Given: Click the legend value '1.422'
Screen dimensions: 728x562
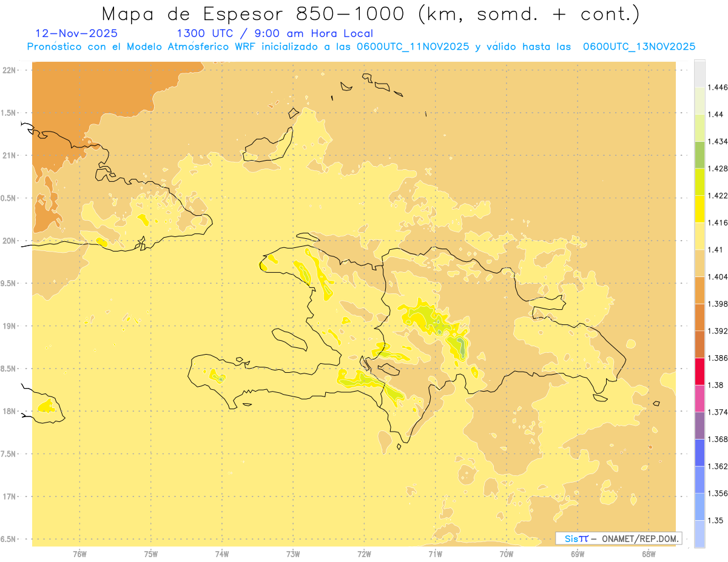Looking at the screenshot, I should click(719, 195).
